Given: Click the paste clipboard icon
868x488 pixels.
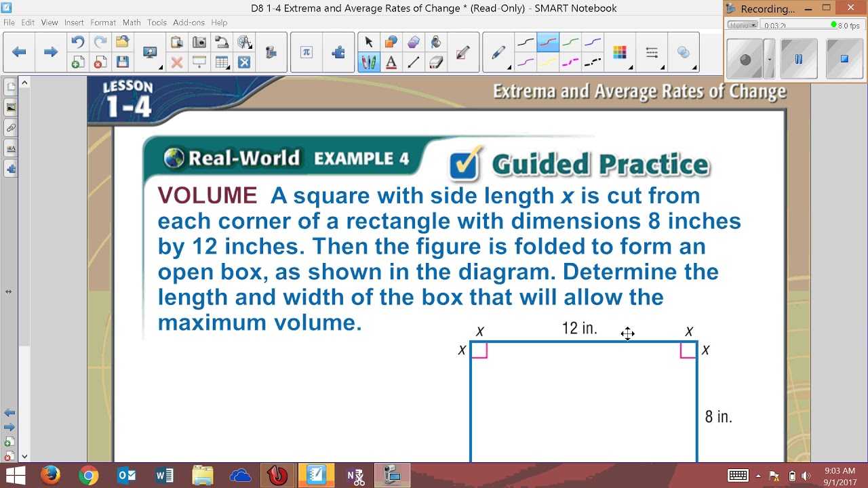Looking at the screenshot, I should coord(177,42).
